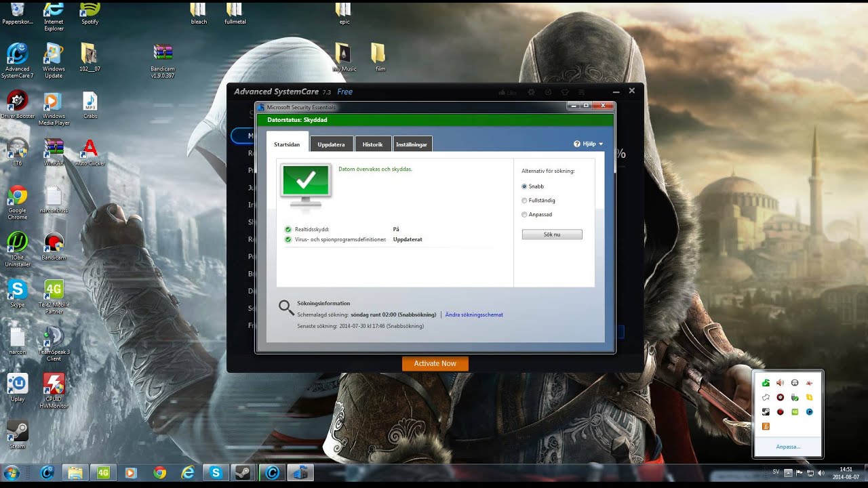
Task: Click the Realtidsskydd status label
Action: coord(312,230)
